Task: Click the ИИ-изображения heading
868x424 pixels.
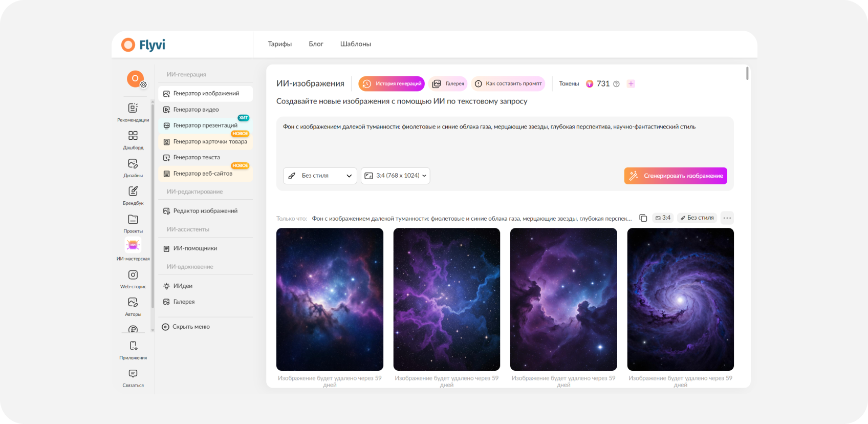Action: pos(310,83)
